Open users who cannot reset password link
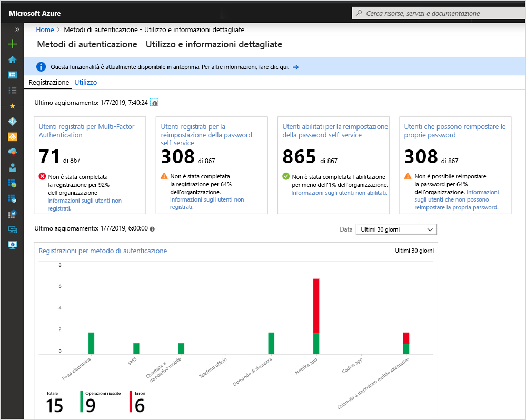The image size is (526, 420). click(x=456, y=200)
